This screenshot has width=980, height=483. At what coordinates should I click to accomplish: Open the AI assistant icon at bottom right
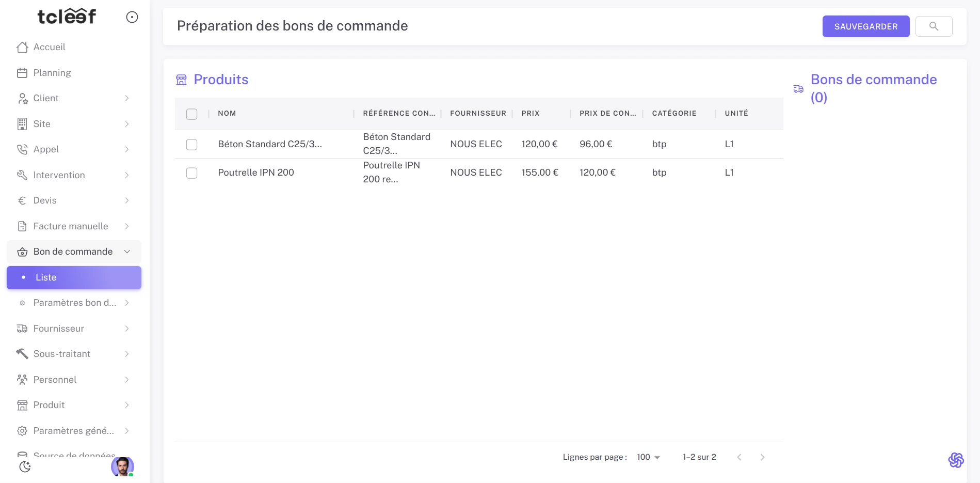(x=956, y=460)
